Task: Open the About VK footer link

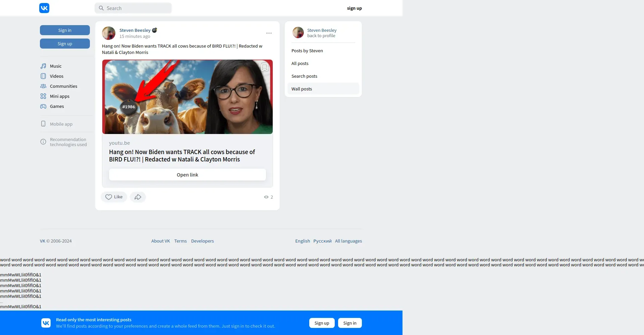Action: [x=161, y=241]
